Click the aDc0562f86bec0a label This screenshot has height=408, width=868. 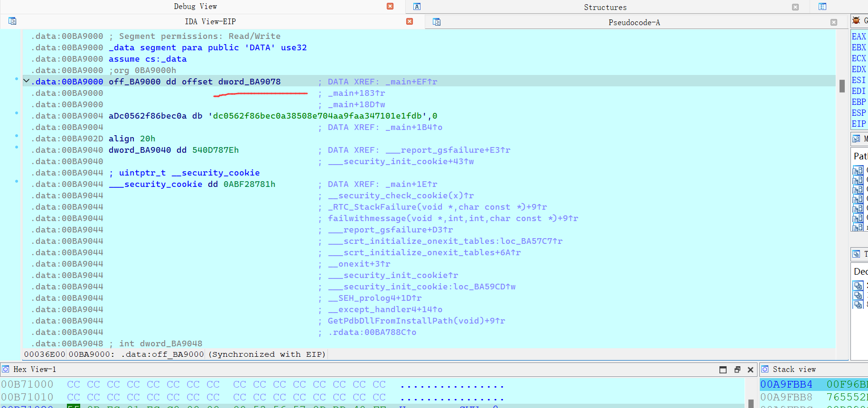tap(148, 116)
